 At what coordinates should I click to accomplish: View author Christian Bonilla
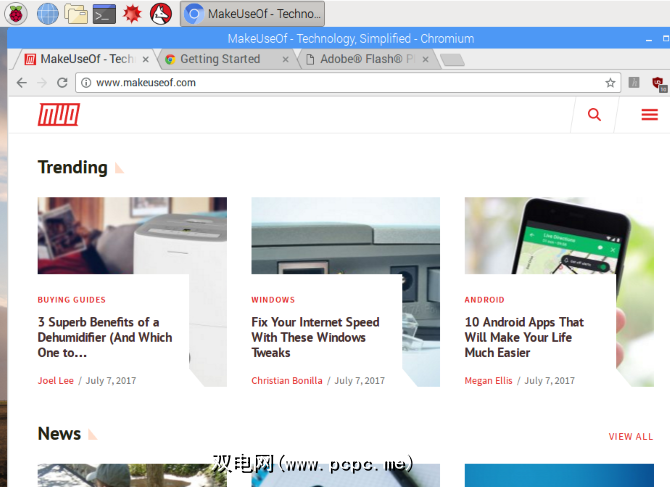point(287,381)
